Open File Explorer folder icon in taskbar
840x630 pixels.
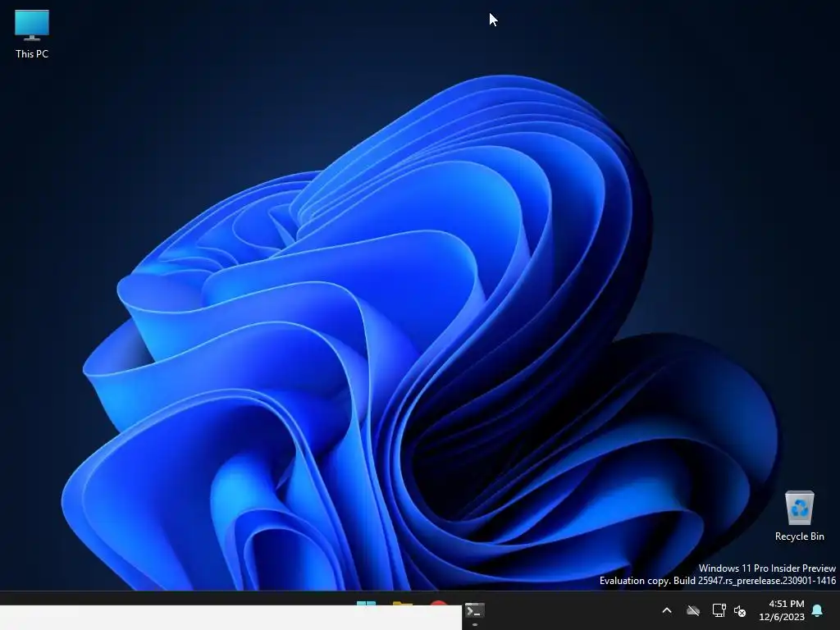coord(402,603)
